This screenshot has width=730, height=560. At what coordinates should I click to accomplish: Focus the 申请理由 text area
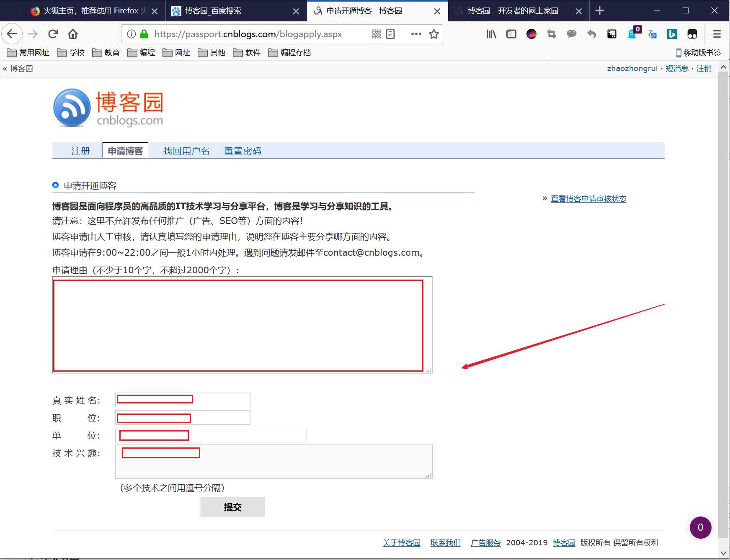(x=242, y=325)
